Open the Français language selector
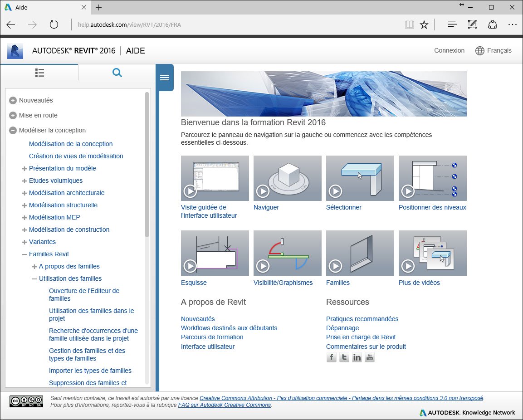Screen dimensions: 523x420 point(499,50)
